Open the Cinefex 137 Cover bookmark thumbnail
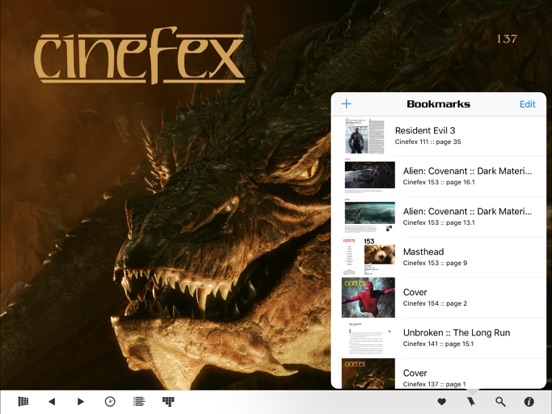Viewport: 552px width, 414px height. 368,374
